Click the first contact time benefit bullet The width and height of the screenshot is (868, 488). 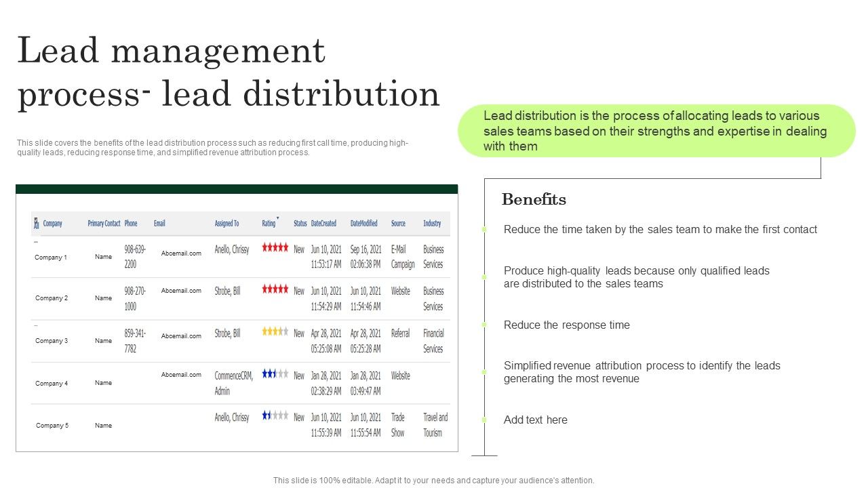660,229
